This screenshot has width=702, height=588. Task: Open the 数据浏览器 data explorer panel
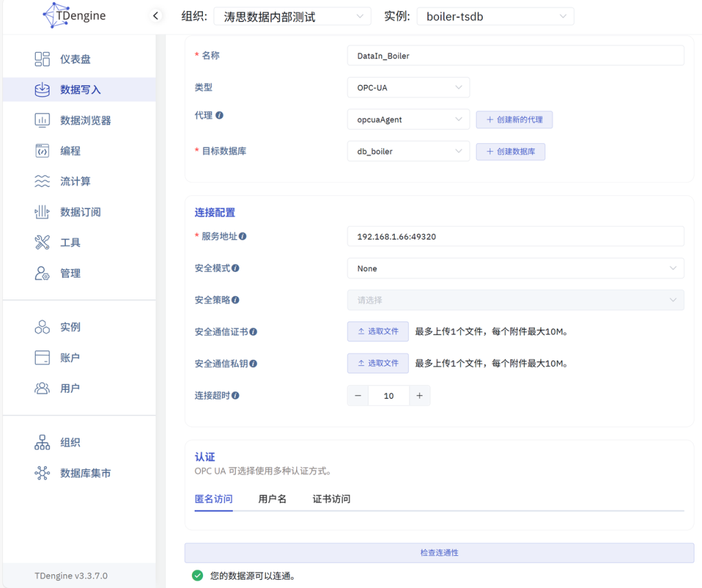(77, 120)
